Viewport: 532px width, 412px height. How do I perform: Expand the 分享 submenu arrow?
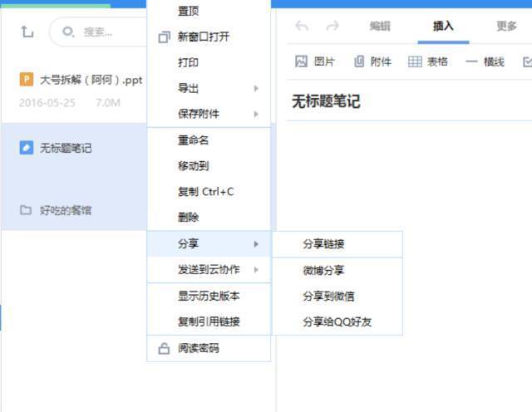pyautogui.click(x=256, y=244)
